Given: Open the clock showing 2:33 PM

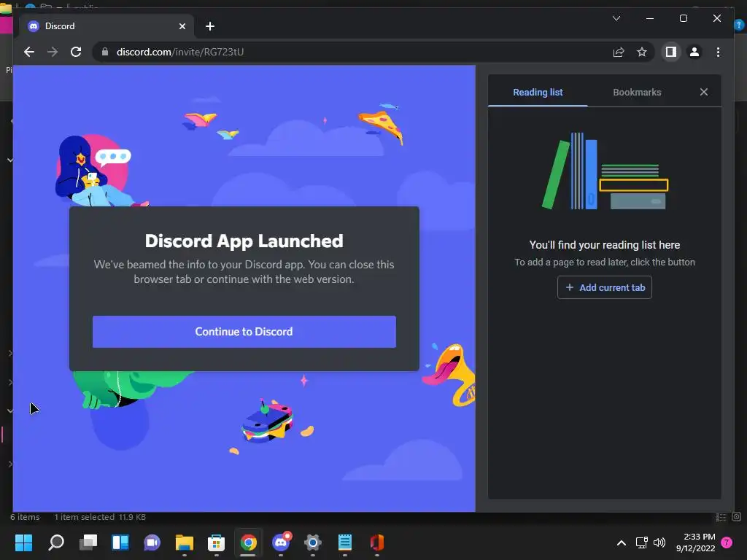Looking at the screenshot, I should (x=695, y=542).
